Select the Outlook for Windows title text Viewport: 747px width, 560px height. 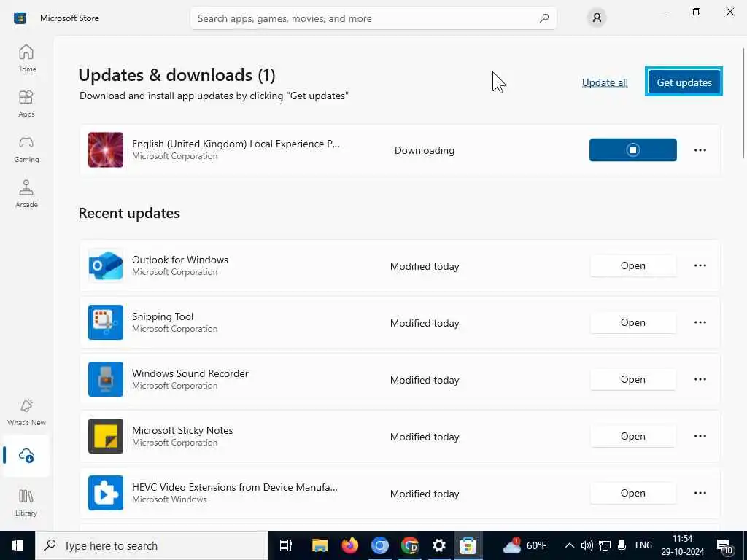180,260
